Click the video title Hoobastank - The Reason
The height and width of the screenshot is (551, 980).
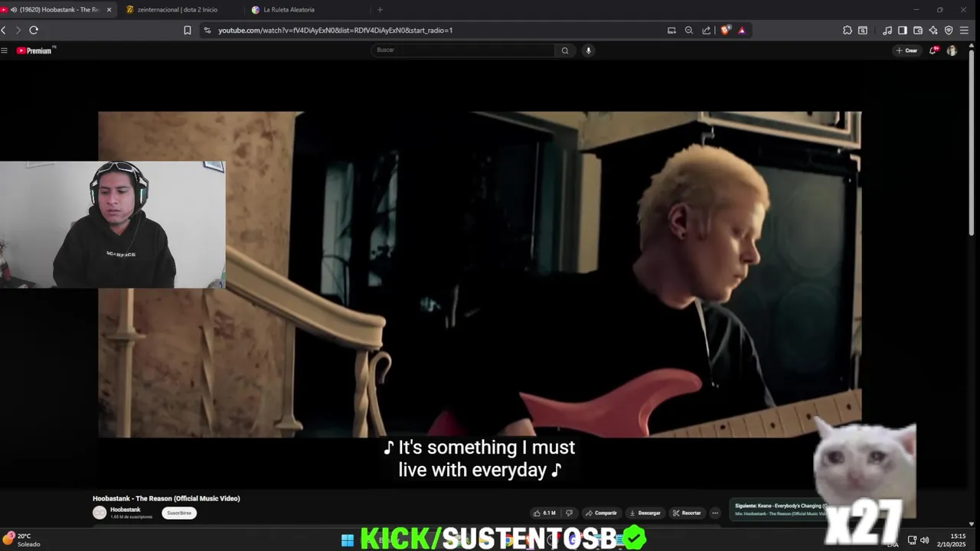166,498
